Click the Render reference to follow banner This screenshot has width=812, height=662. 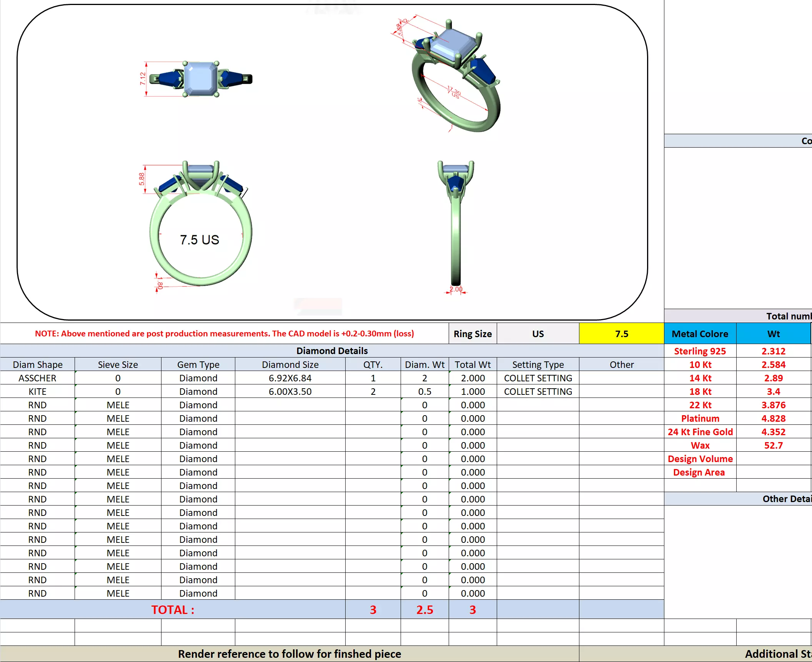point(290,654)
